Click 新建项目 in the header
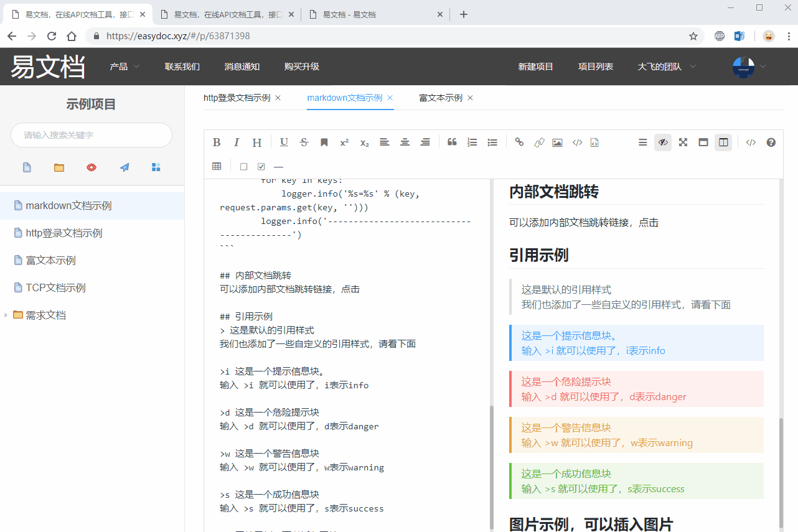The height and width of the screenshot is (532, 798). coord(536,67)
